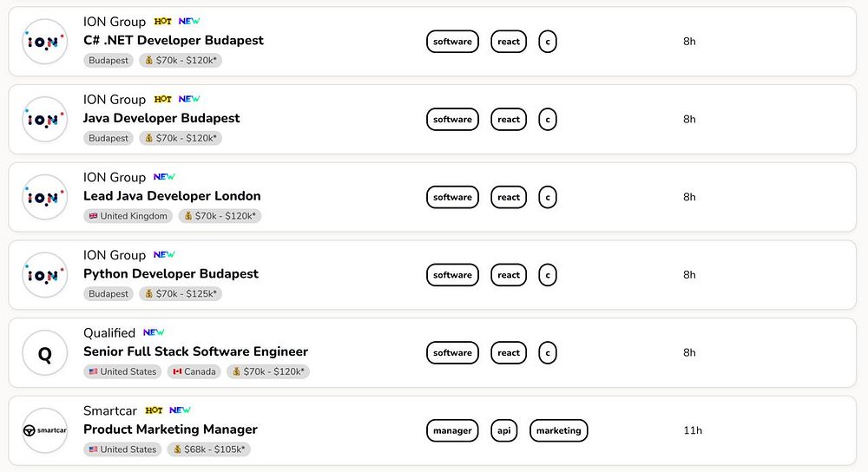Click the Smartcar company logo
Viewport: 868px width, 472px height.
pos(44,430)
